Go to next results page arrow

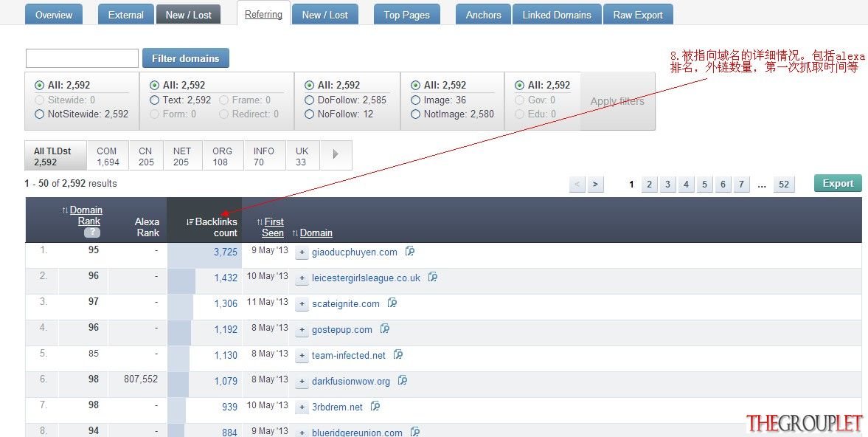(x=595, y=185)
